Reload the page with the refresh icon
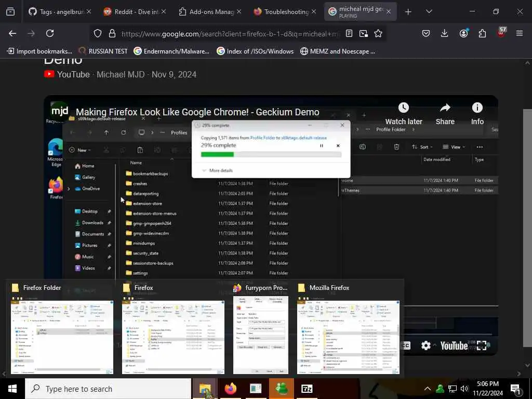Viewport: 532px width, 399px height. (50, 33)
